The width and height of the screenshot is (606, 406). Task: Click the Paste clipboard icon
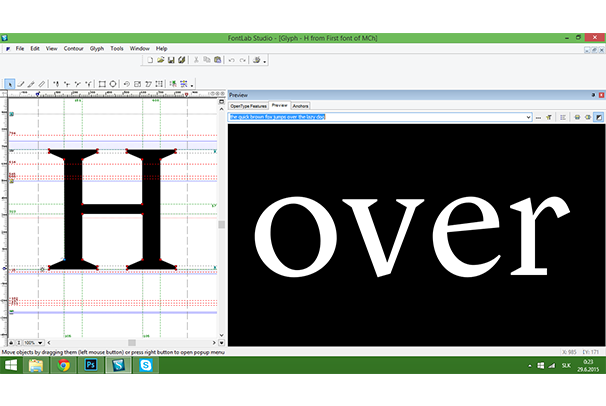pos(216,60)
